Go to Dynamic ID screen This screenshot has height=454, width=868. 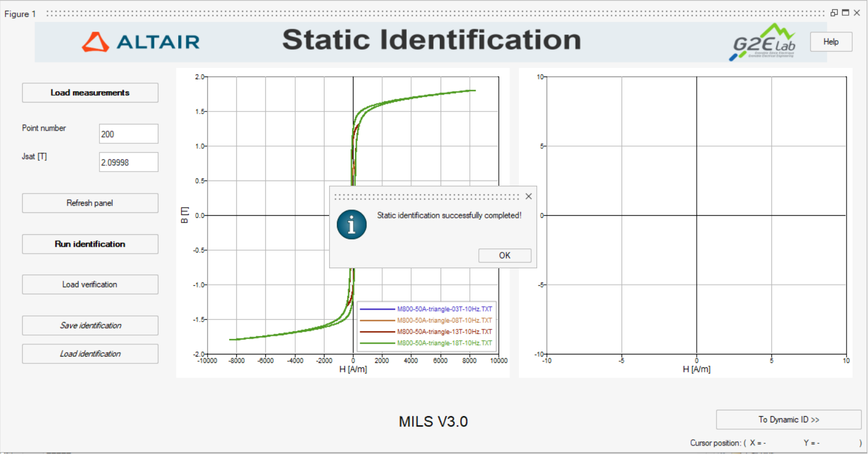788,419
